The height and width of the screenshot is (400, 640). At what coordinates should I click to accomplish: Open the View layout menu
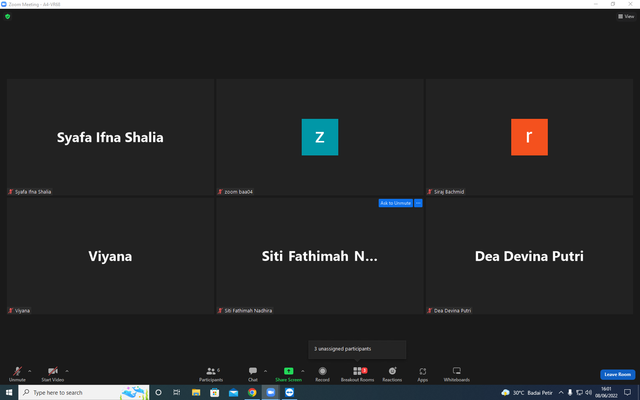pos(626,16)
